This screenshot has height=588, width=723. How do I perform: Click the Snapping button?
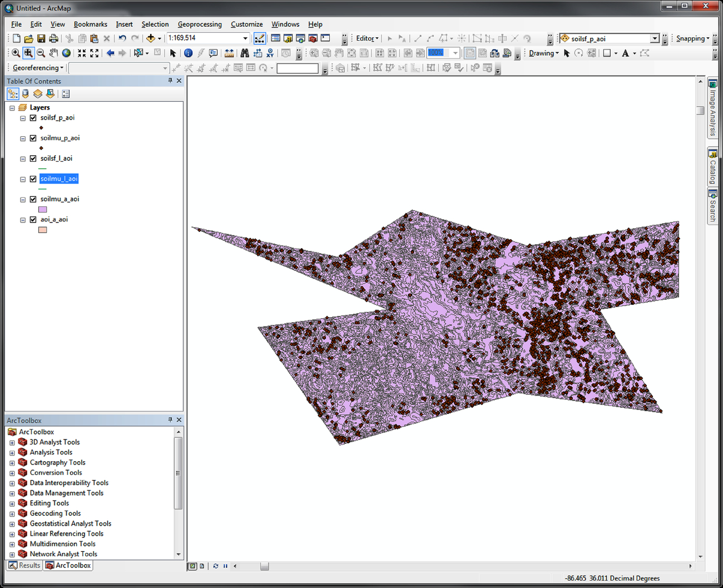[x=692, y=38]
